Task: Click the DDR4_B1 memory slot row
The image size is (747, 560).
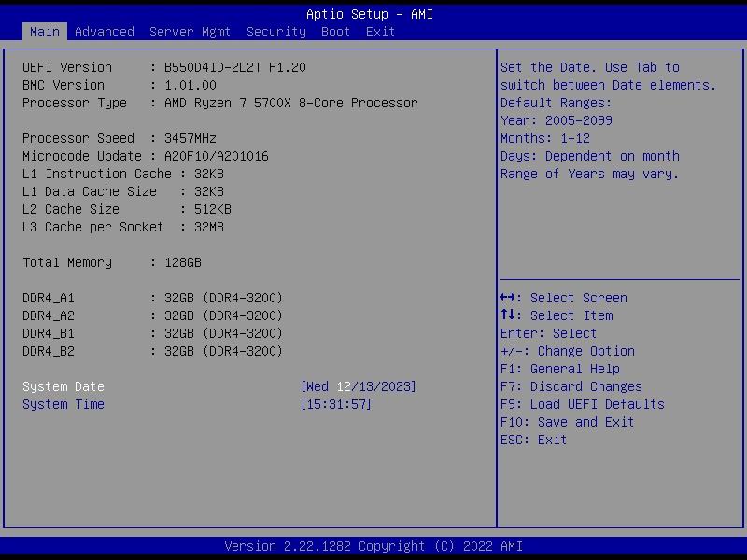Action: (152, 333)
